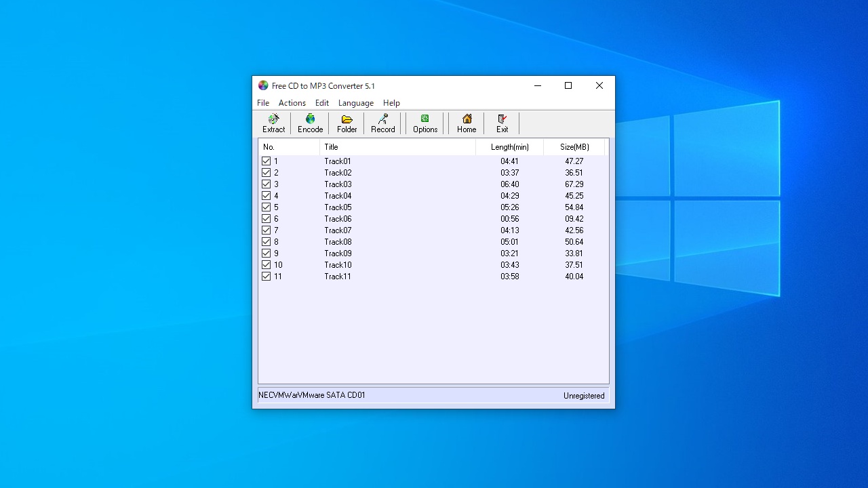Sort by the Size(MB) column header

[x=574, y=147]
